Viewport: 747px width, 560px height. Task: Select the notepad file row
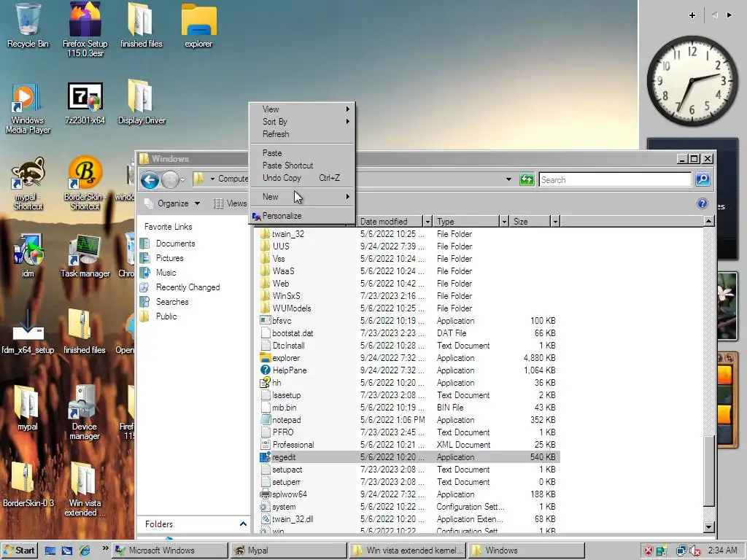click(x=409, y=420)
